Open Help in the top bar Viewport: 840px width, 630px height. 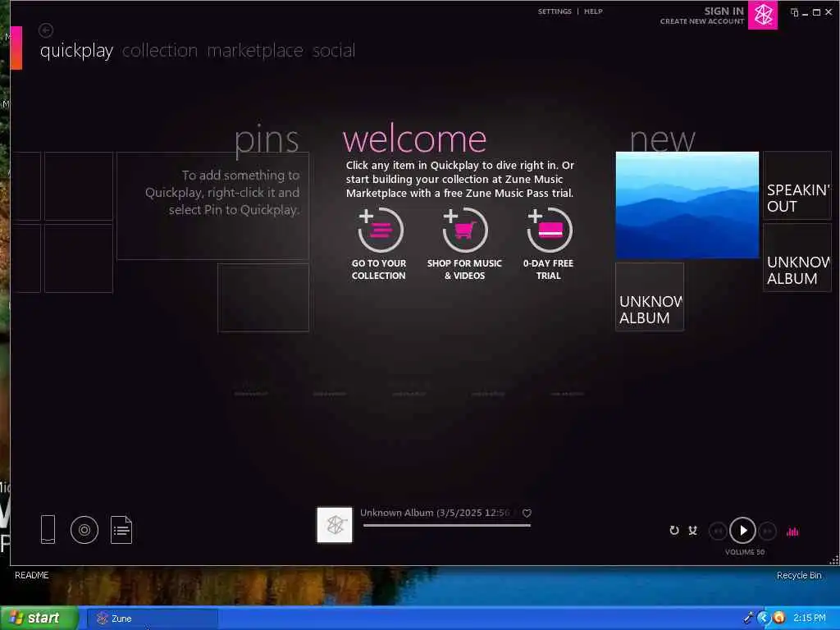tap(593, 11)
